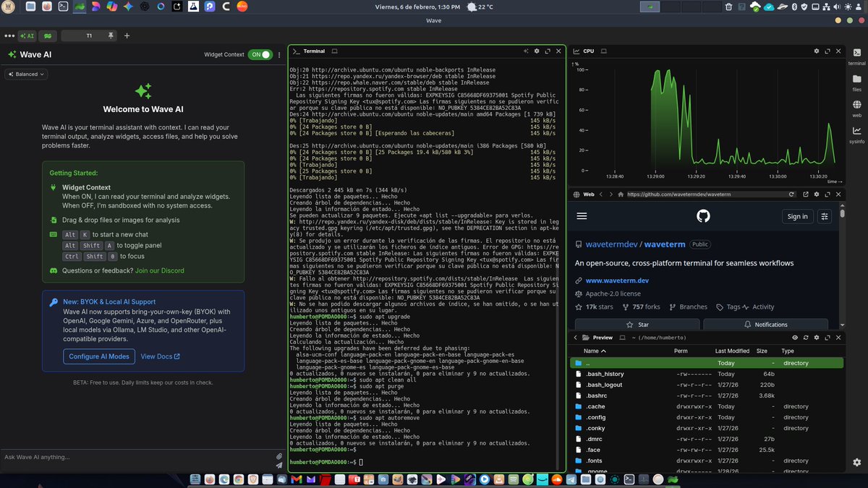Image resolution: width=868 pixels, height=488 pixels.
Task: Open Terminal block settings gear
Action: 536,51
